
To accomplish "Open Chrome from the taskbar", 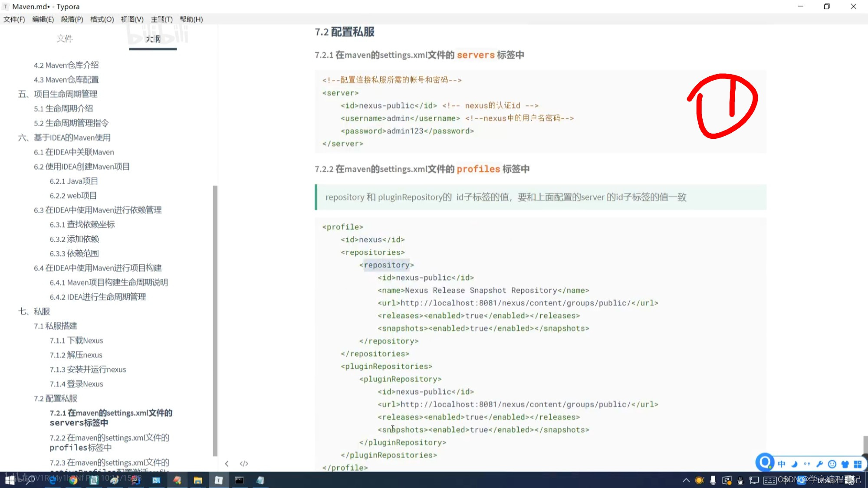I will click(73, 480).
